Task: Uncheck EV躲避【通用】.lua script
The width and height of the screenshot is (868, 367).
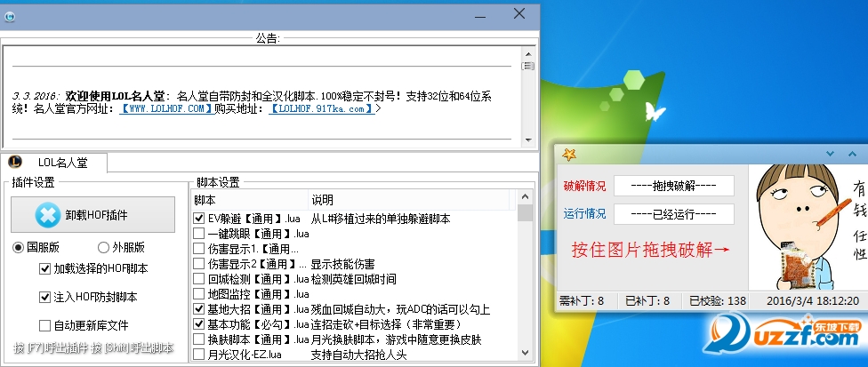Action: pyautogui.click(x=198, y=219)
